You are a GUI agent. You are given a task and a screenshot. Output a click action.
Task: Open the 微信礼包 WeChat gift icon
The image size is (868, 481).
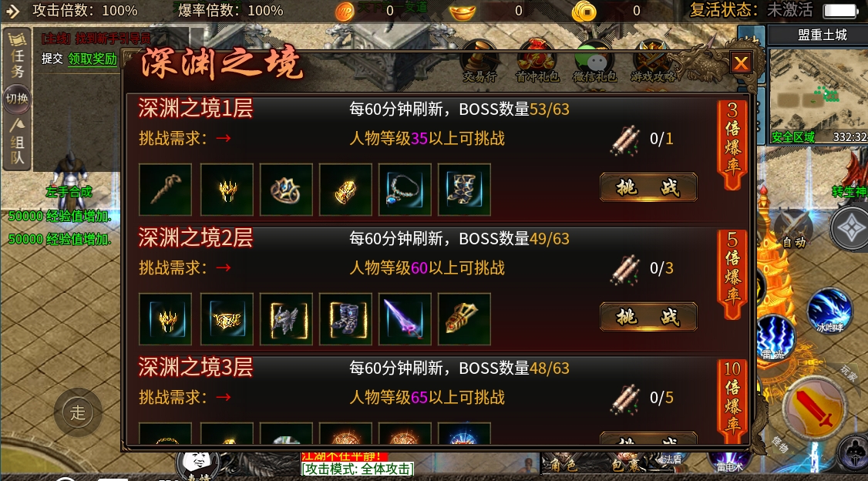594,62
